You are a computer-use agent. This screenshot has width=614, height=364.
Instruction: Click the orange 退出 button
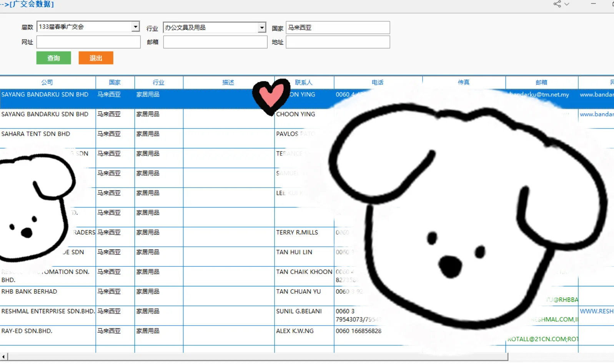click(x=96, y=58)
